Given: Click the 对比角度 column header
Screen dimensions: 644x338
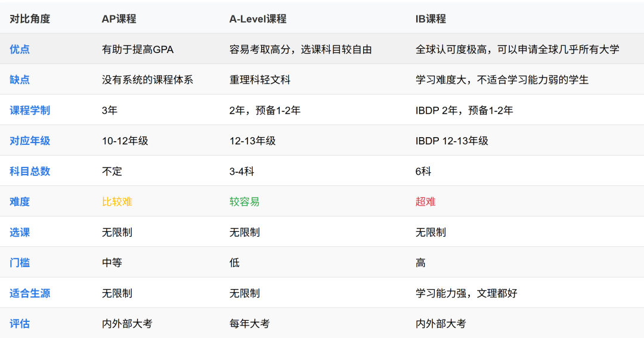Looking at the screenshot, I should click(x=30, y=19).
